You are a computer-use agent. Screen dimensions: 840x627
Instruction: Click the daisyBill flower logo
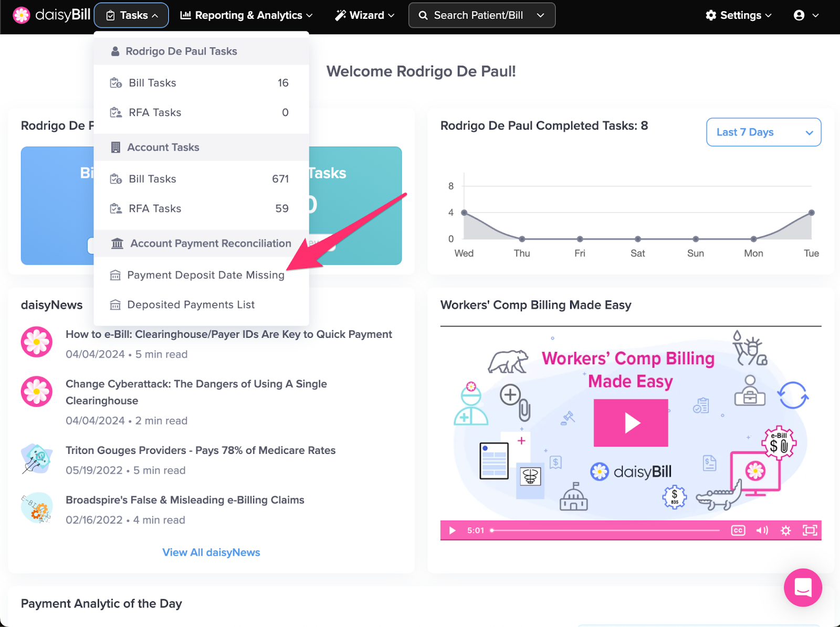coord(22,15)
